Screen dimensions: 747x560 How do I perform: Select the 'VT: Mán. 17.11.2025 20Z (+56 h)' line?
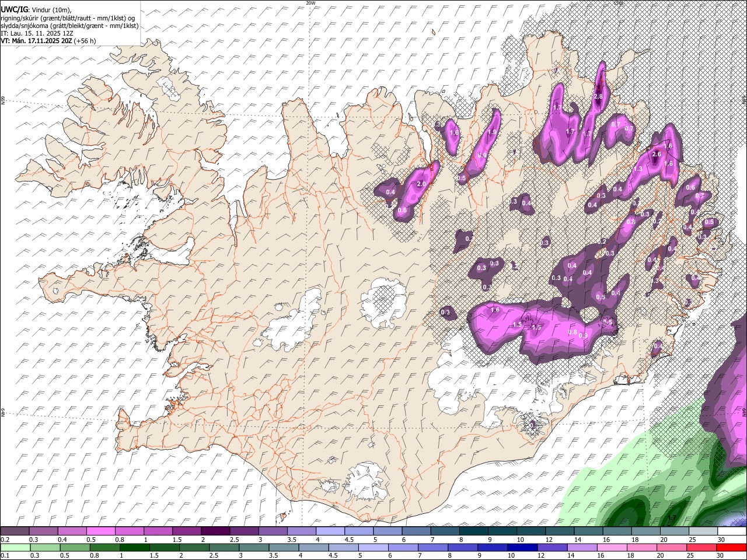(48, 41)
